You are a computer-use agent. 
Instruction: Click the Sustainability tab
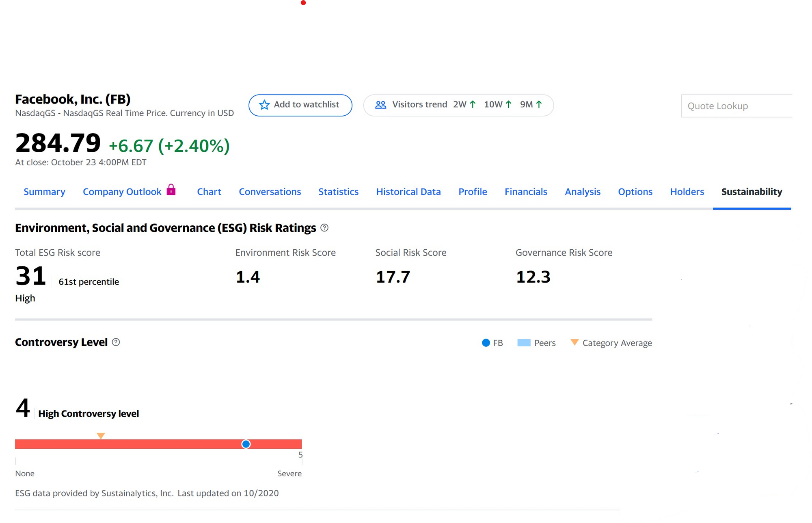[x=752, y=192]
